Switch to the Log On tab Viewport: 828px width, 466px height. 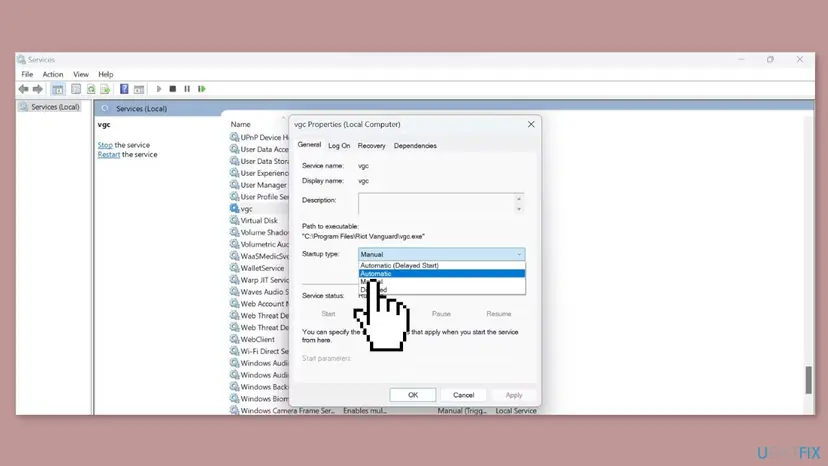click(x=339, y=145)
